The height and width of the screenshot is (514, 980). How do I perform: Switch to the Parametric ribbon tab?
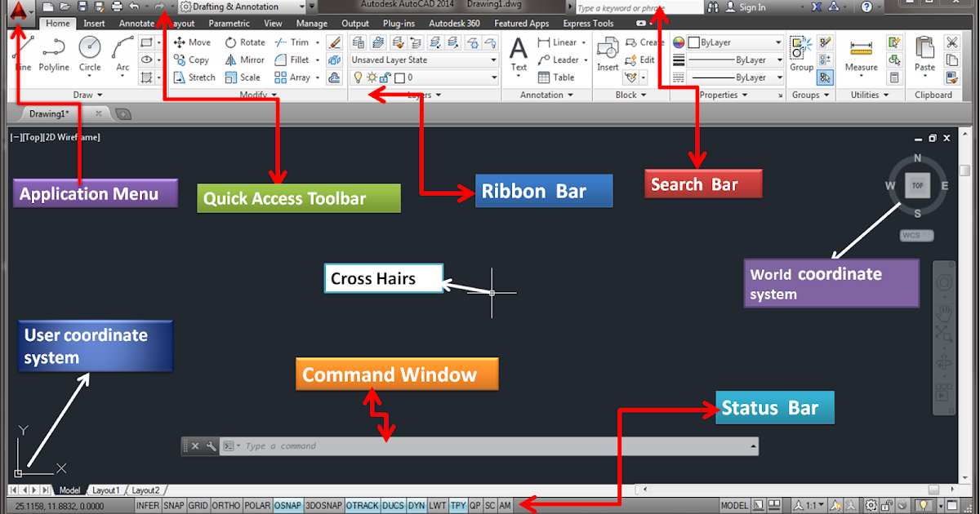pos(229,24)
